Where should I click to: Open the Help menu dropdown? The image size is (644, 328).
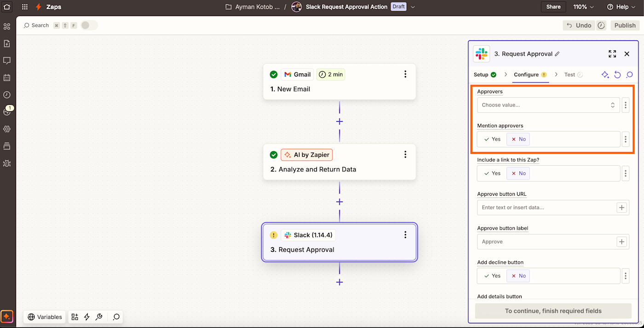(621, 7)
